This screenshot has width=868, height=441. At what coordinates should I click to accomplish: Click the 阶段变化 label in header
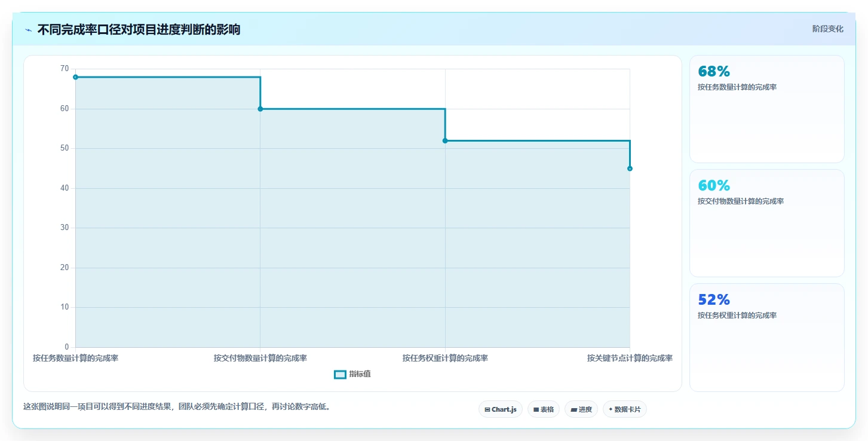coord(827,29)
